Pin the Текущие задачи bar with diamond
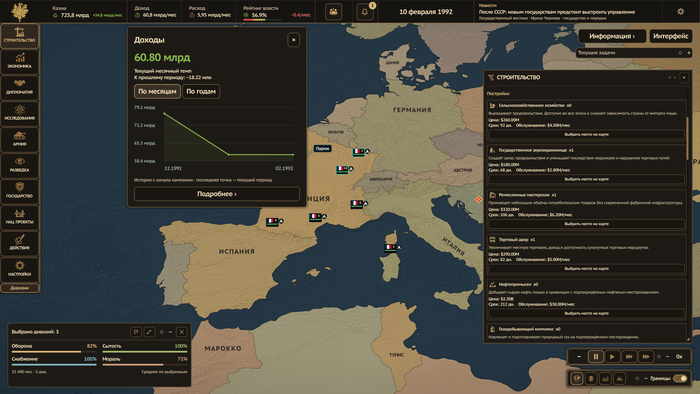 point(680,53)
